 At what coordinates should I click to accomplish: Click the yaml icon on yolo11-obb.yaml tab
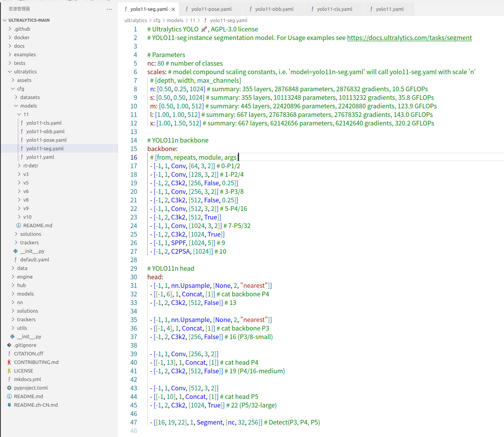(x=251, y=9)
